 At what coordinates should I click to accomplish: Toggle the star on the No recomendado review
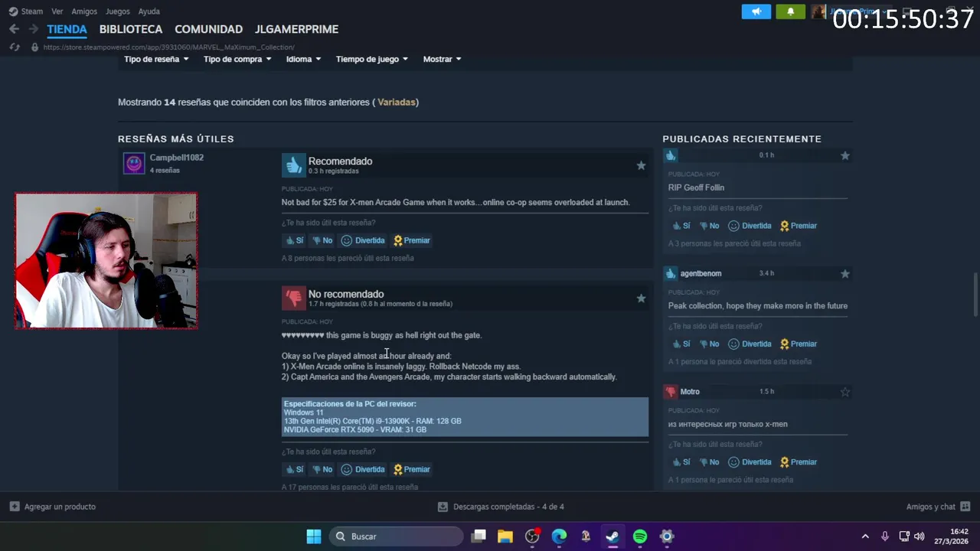(641, 298)
